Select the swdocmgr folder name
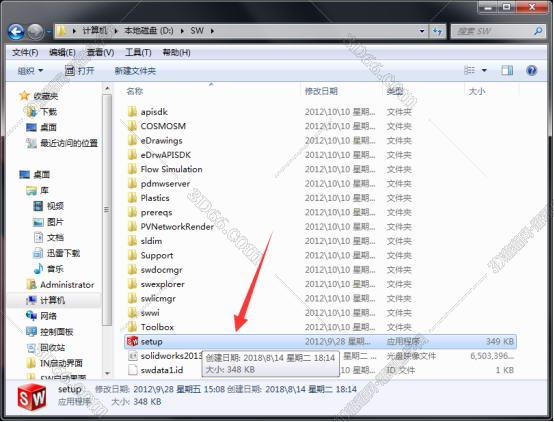Image resolution: width=554 pixels, height=422 pixels. 161,270
